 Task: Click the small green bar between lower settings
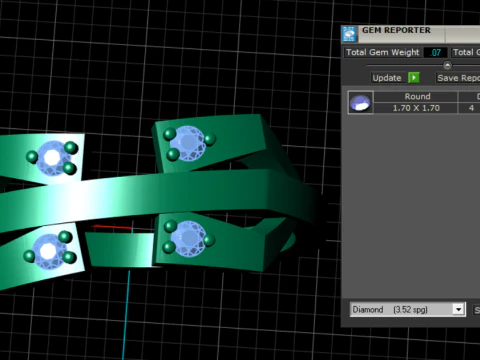point(119,249)
